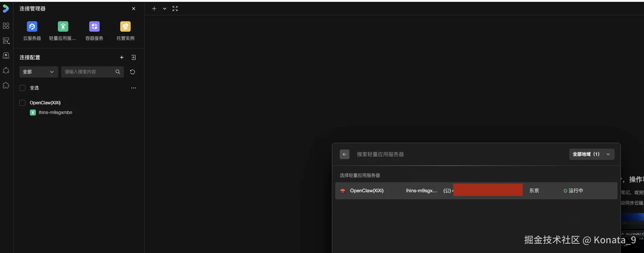Click the 运行中 status text
Screen dimensions: 644x253
click(576, 191)
